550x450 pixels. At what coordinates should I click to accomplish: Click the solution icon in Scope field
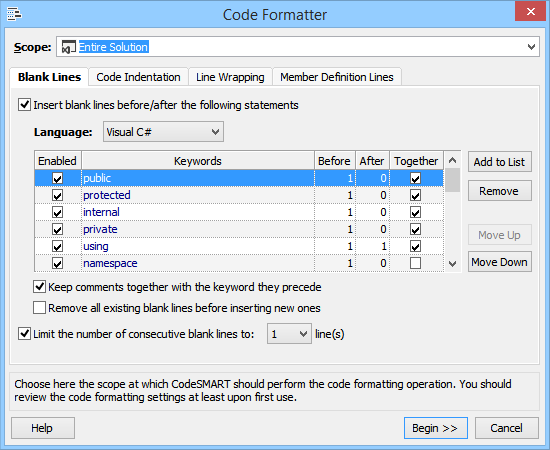[68, 47]
